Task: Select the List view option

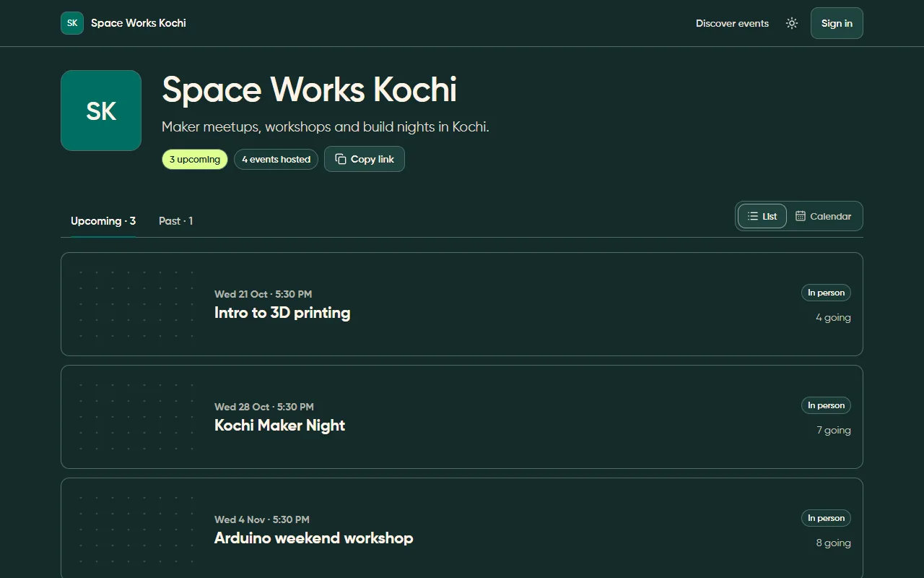Action: pos(762,216)
